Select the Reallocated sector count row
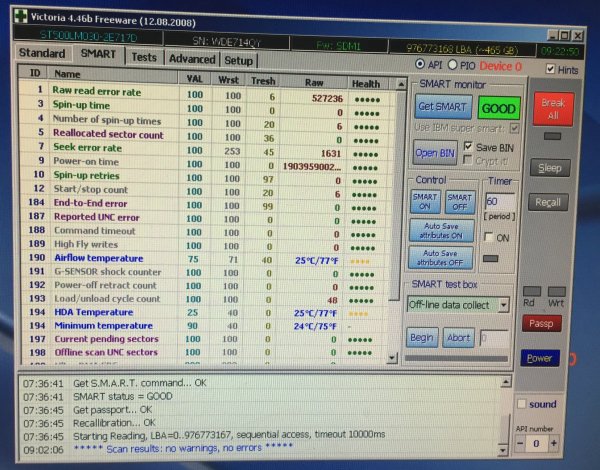Image resolution: width=600 pixels, height=470 pixels. point(205,136)
